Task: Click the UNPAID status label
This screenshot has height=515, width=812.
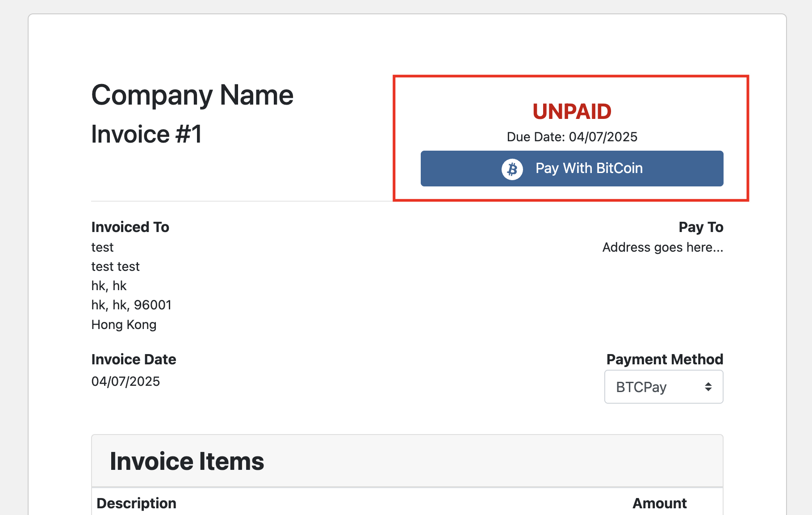Action: coord(571,112)
